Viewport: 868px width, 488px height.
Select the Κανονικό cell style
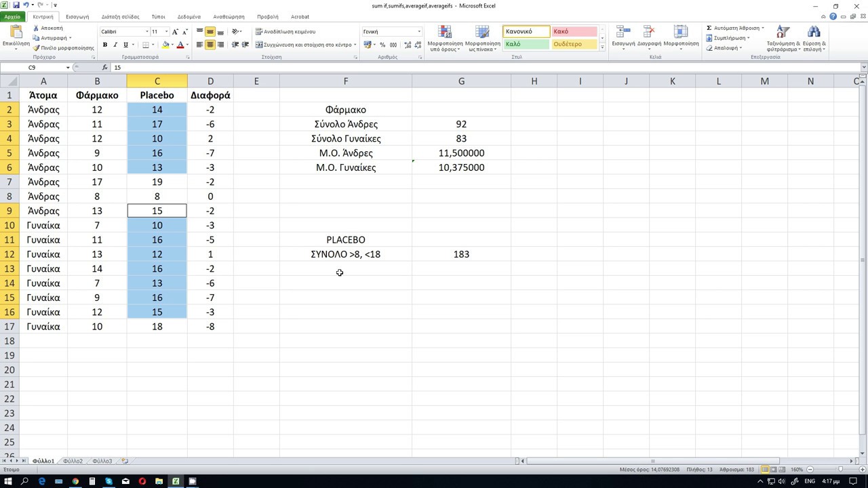pyautogui.click(x=526, y=32)
